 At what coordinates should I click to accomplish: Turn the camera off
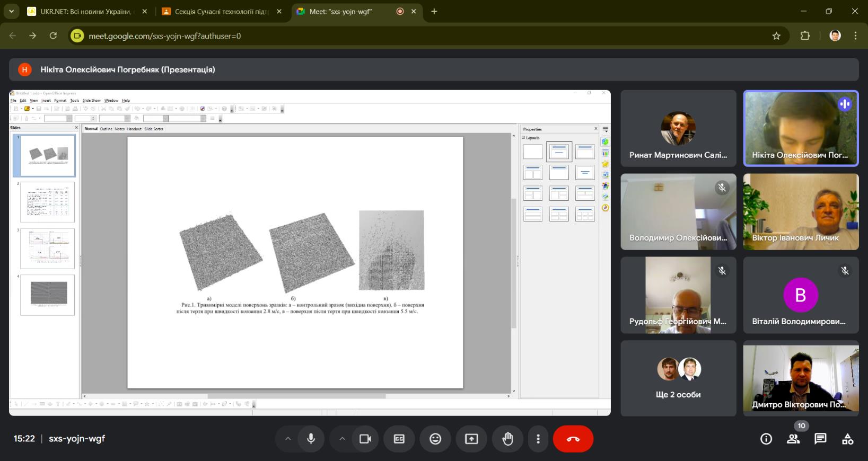pyautogui.click(x=365, y=439)
